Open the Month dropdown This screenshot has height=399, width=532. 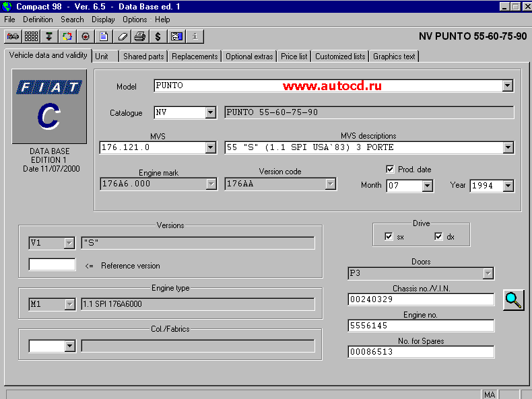[427, 186]
